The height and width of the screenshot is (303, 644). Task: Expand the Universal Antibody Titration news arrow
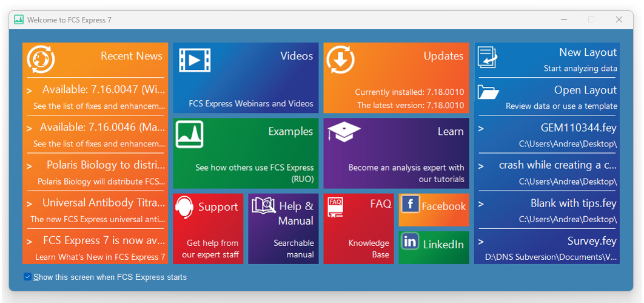(30, 205)
